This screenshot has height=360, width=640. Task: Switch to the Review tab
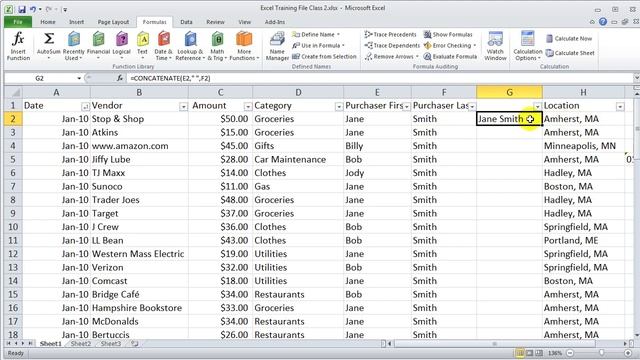pos(215,22)
